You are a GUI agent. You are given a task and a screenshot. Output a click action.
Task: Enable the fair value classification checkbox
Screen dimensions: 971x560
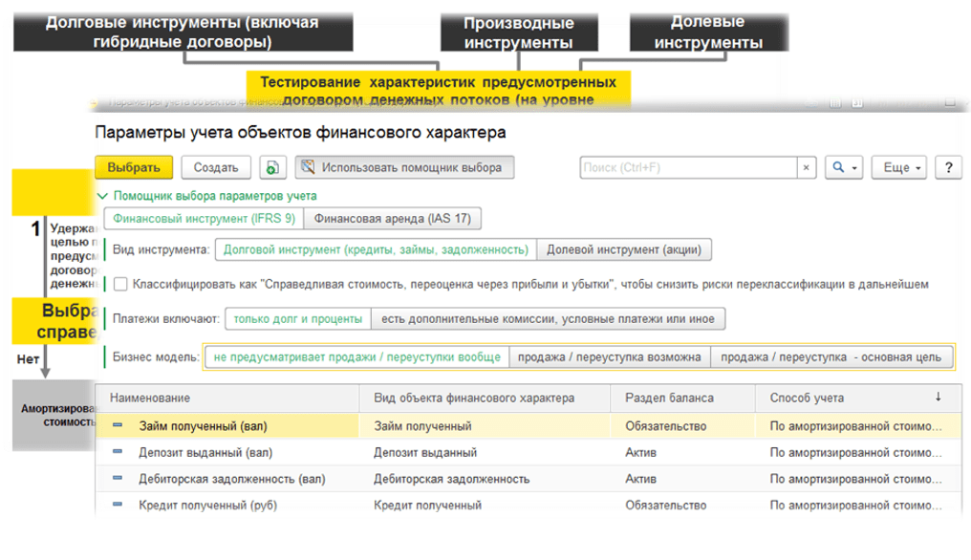pos(119,284)
